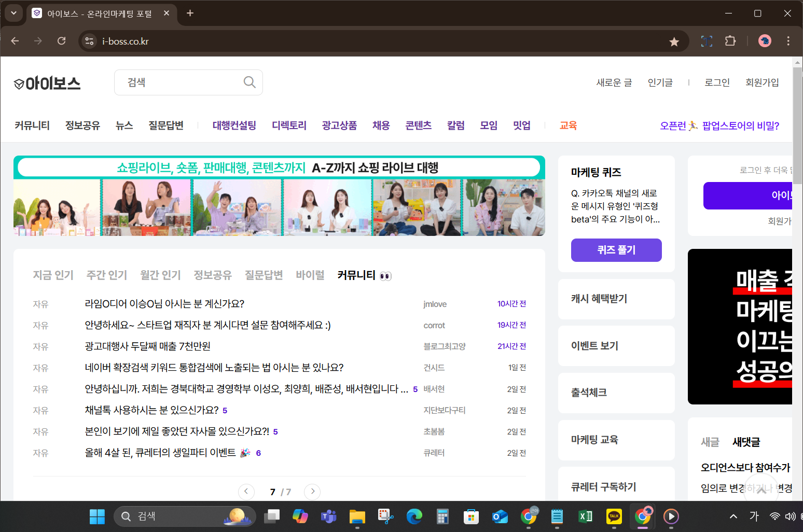Click the browser profile avatar icon
803x532 pixels.
pyautogui.click(x=764, y=41)
